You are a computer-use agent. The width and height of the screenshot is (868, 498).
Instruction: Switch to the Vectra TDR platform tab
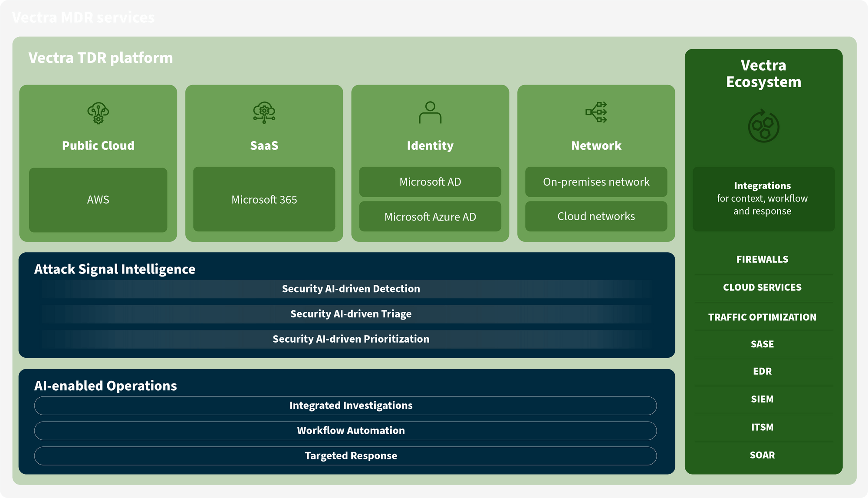point(100,57)
